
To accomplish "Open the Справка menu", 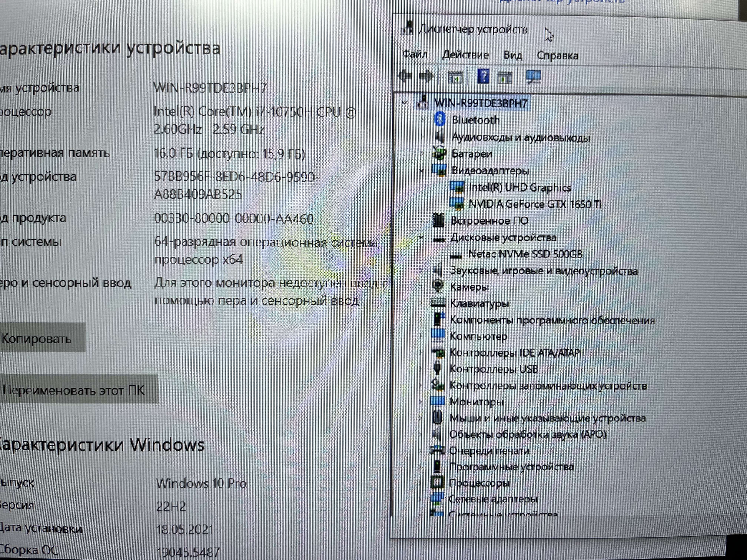I will [x=557, y=56].
